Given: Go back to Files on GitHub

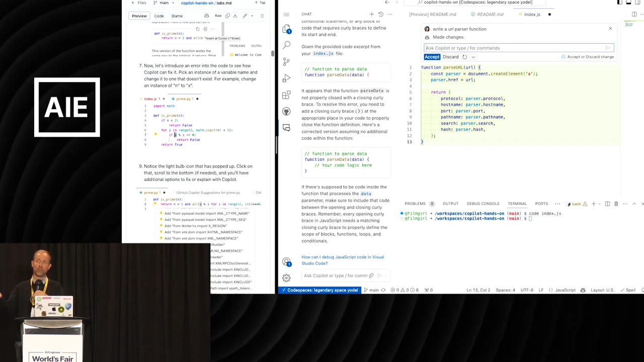Looking at the screenshot, I should (x=139, y=3).
